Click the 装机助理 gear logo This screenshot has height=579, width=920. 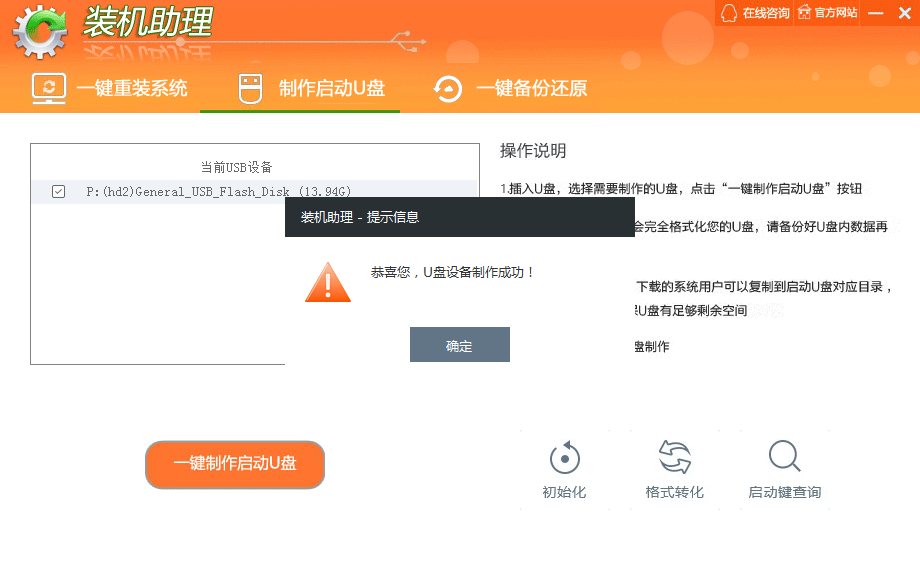pos(40,33)
